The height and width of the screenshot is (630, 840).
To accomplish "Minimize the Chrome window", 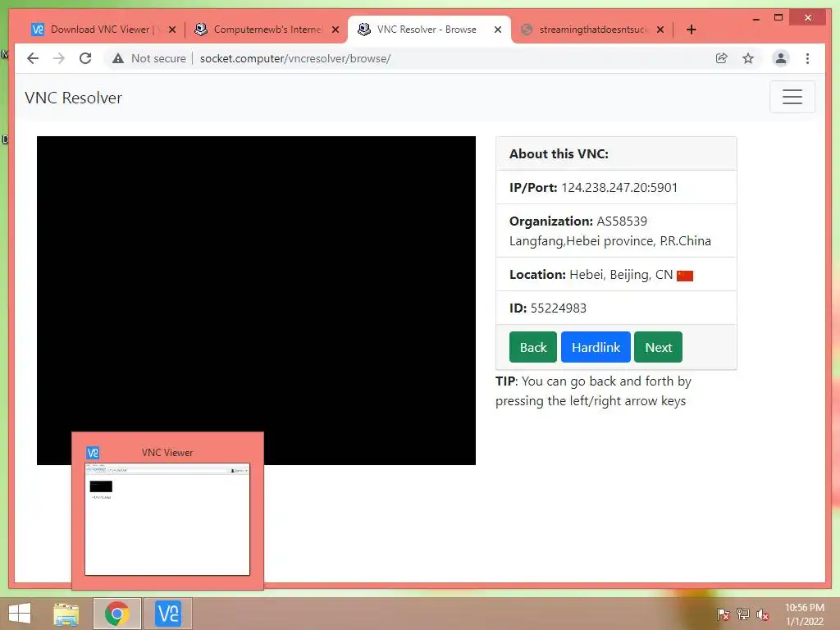I will pos(756,18).
